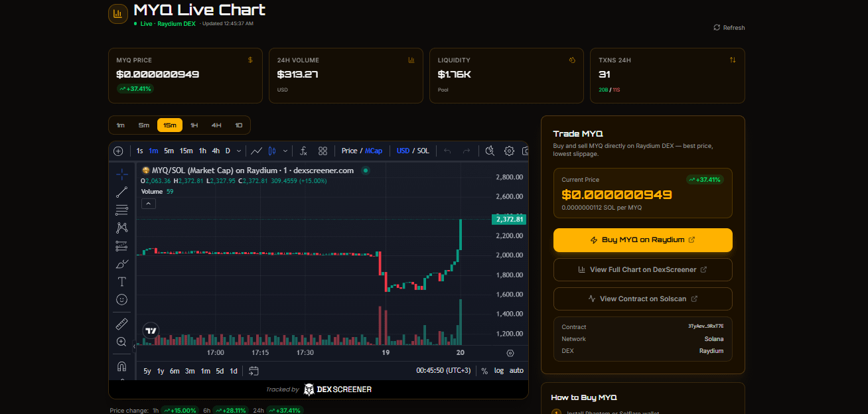The height and width of the screenshot is (414, 868).
Task: Toggle log scale mode
Action: 499,371
